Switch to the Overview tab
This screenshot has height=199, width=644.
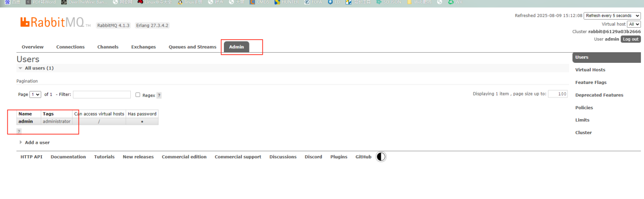33,47
